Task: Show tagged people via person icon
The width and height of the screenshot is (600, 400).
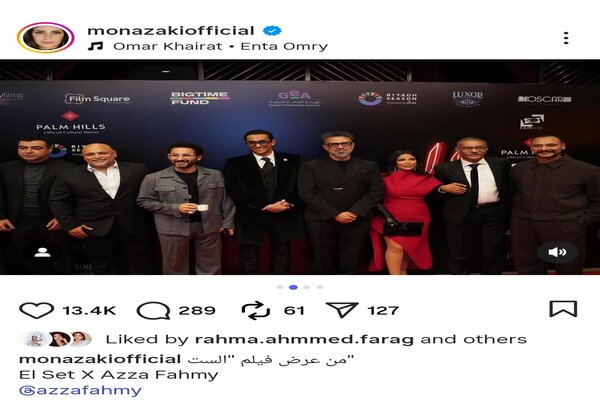Action: tap(42, 252)
